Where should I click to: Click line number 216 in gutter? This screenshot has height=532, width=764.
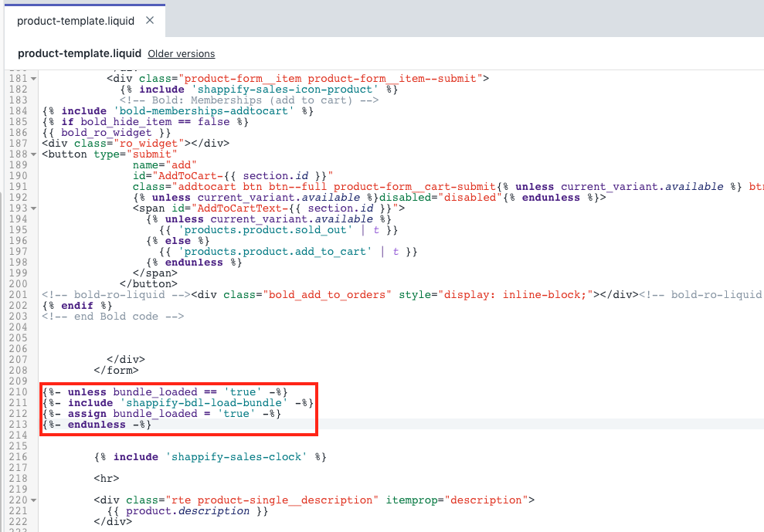click(18, 457)
